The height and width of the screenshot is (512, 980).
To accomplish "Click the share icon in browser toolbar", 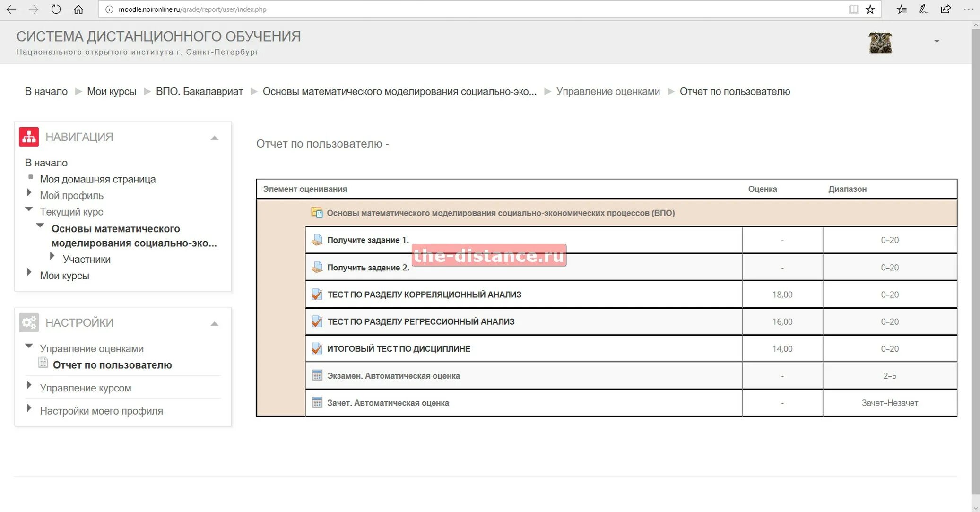I will (x=945, y=9).
